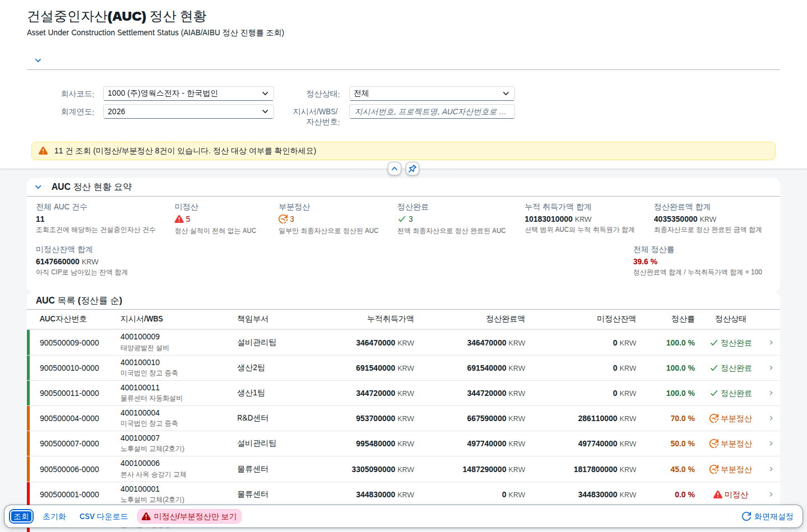Click the 0.0 % settlement rate

coord(685,494)
